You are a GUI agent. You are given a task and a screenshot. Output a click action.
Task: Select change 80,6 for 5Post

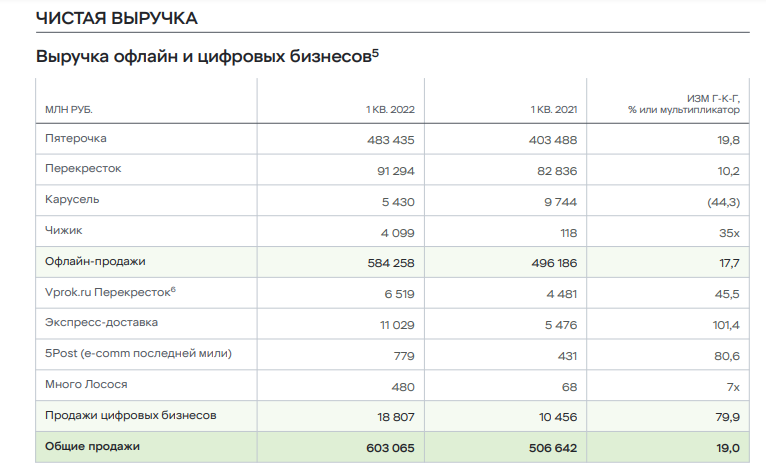click(727, 356)
